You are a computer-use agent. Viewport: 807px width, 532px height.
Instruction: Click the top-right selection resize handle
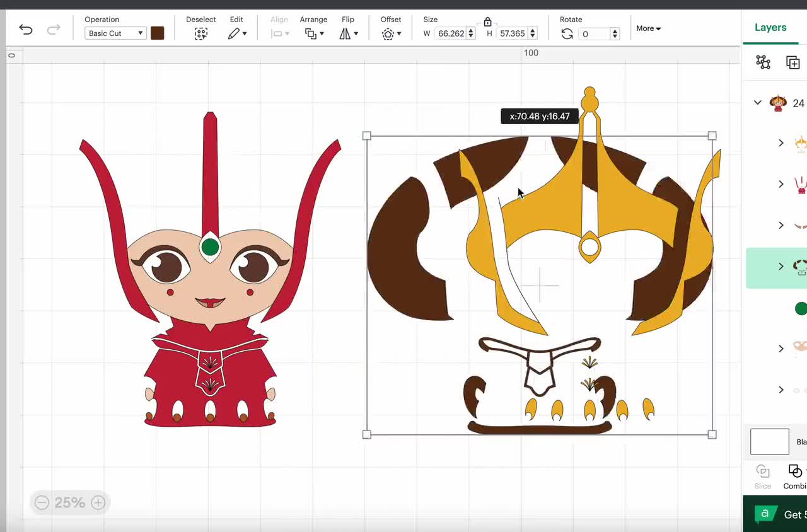tap(712, 136)
